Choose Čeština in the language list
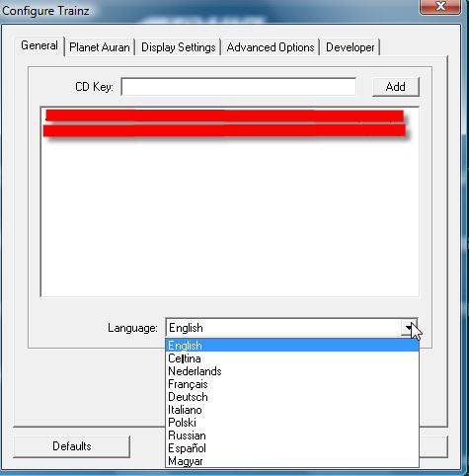Image resolution: width=469 pixels, height=476 pixels. [x=292, y=358]
